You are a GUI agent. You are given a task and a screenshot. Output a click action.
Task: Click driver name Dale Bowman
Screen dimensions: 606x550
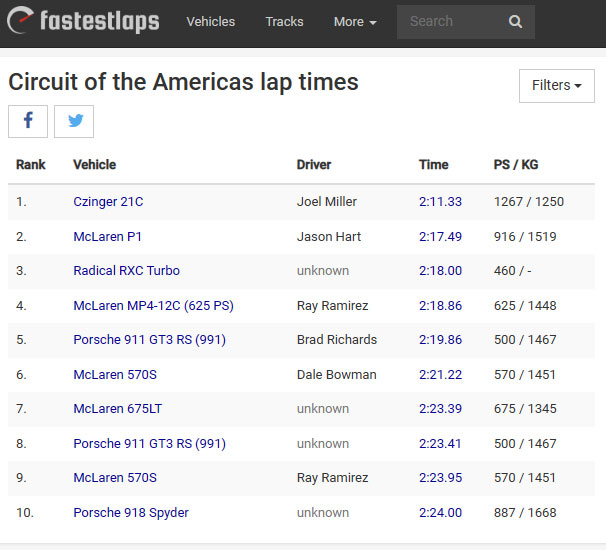coord(336,375)
